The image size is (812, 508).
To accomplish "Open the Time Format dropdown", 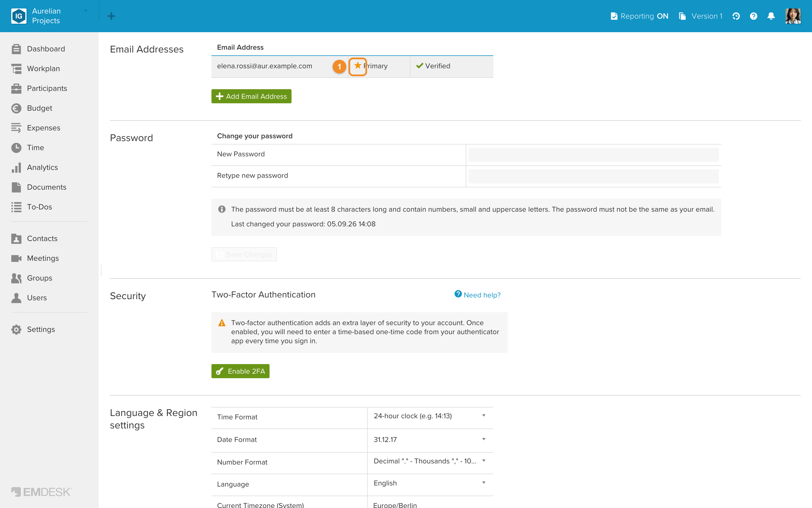I will click(430, 416).
